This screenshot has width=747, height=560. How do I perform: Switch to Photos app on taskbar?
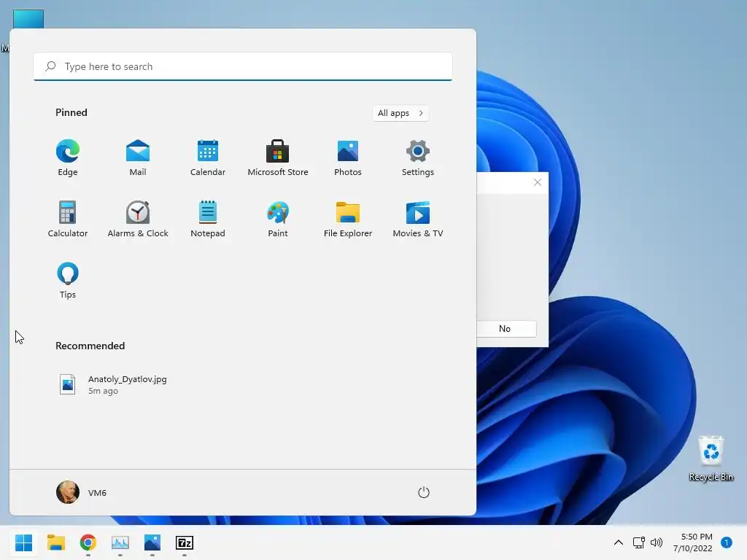[152, 542]
